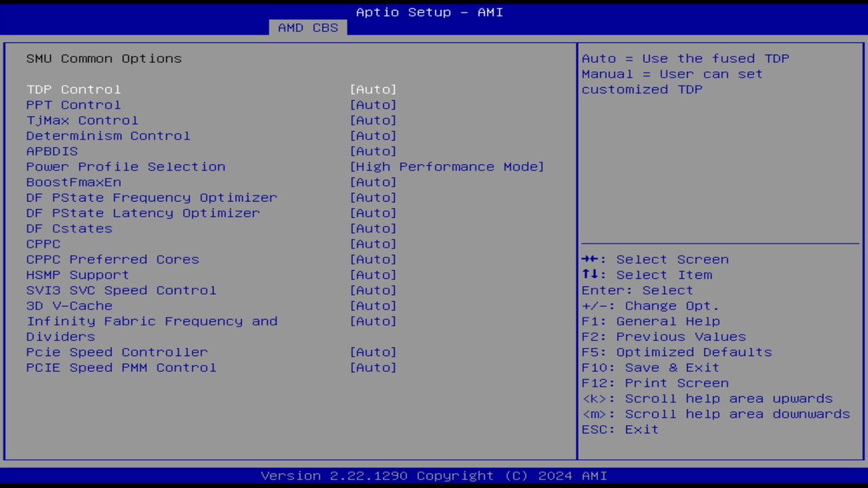Select the TjMax Control setting
Image resolution: width=868 pixels, height=488 pixels.
[x=82, y=121]
